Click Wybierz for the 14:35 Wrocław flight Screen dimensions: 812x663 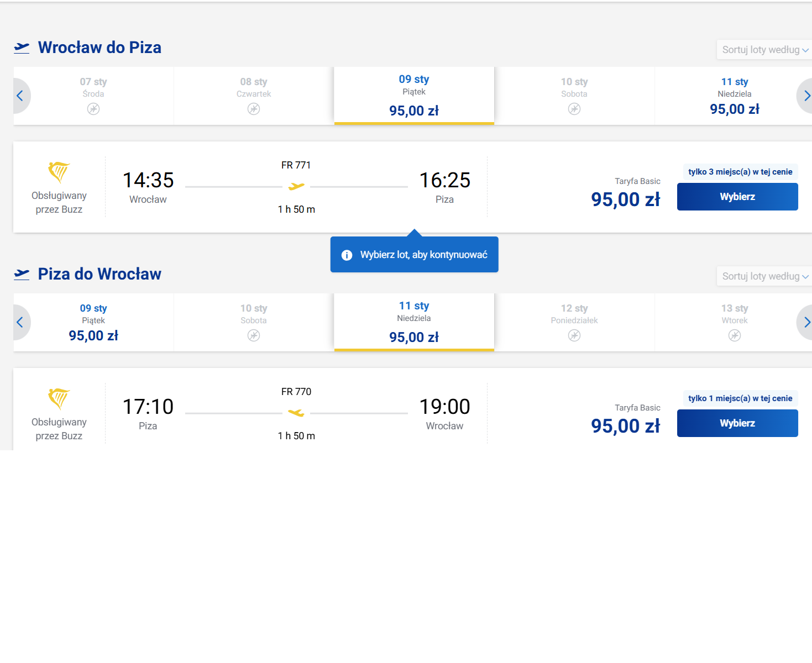pyautogui.click(x=737, y=197)
